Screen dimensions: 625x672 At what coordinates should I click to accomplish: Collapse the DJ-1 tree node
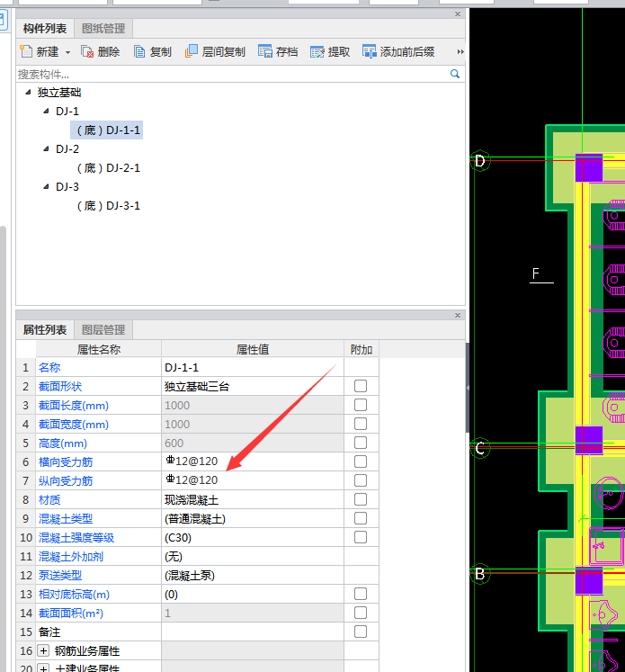[x=46, y=111]
